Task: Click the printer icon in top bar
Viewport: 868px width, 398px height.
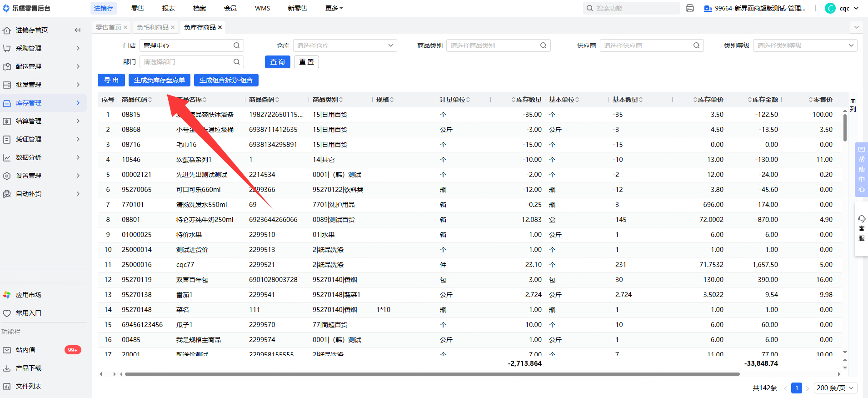Action: (689, 8)
